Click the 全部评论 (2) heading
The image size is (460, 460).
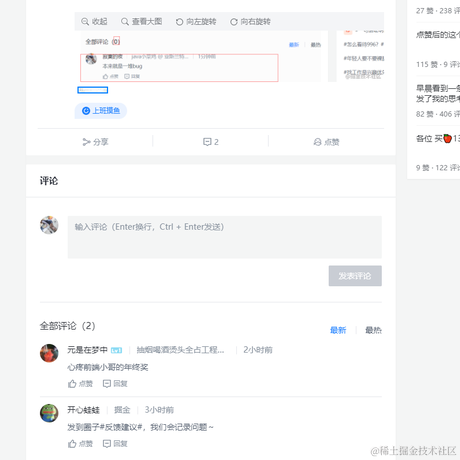pos(67,326)
